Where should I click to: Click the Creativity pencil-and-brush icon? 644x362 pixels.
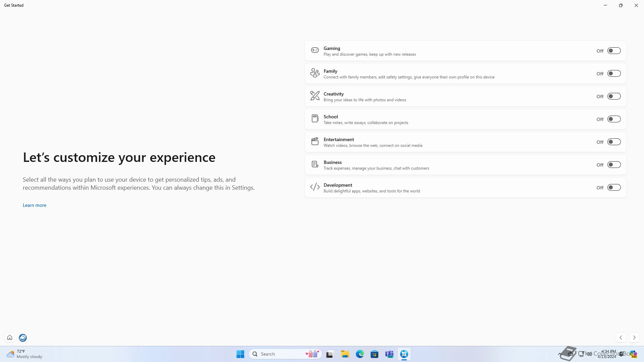(315, 96)
